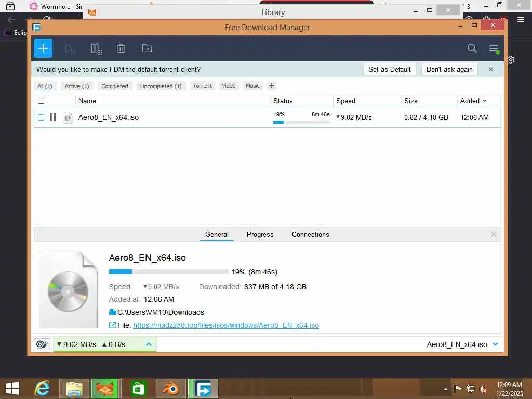Screen dimensions: 532x399
Task: Sort by Status column header
Action: pos(283,101)
